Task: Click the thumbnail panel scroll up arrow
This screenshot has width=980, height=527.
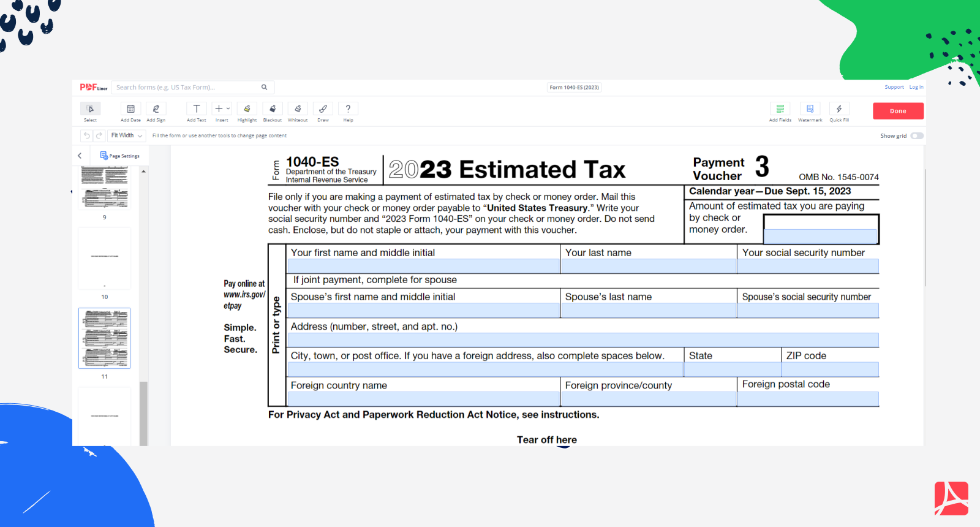Action: click(x=143, y=172)
